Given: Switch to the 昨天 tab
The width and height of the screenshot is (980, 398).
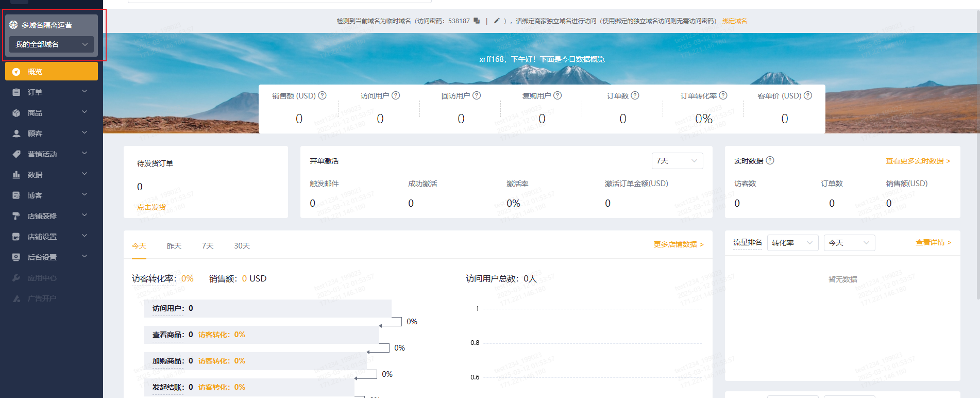Looking at the screenshot, I should coord(174,246).
